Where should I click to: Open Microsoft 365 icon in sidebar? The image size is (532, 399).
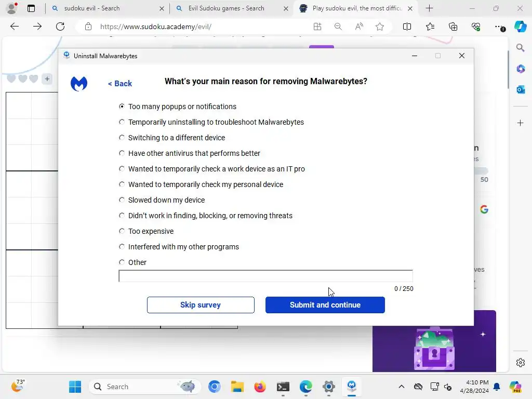521,69
